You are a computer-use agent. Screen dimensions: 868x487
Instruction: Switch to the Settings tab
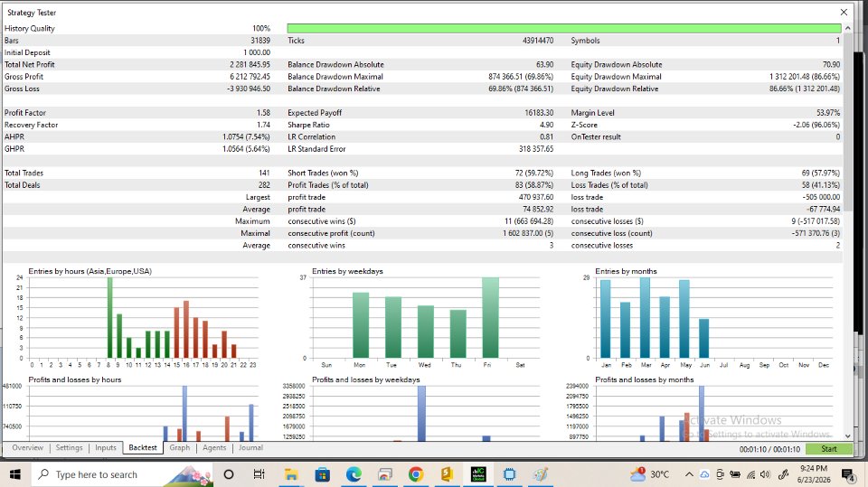[69, 448]
